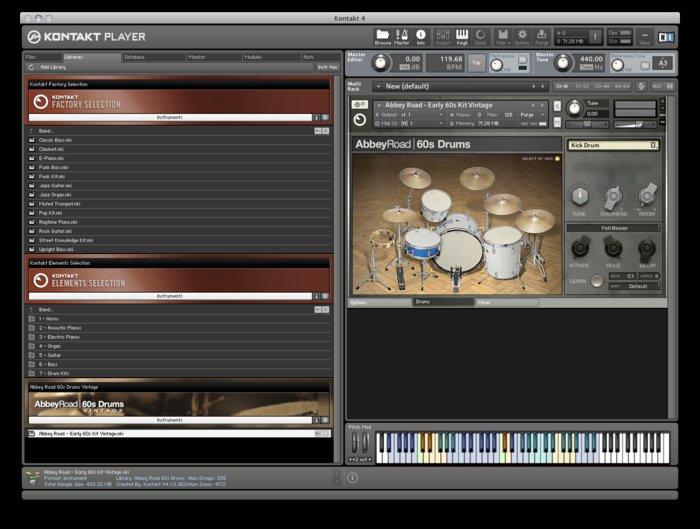700x529 pixels.
Task: Expand Factory Selection Instruments bar
Action: click(x=170, y=117)
